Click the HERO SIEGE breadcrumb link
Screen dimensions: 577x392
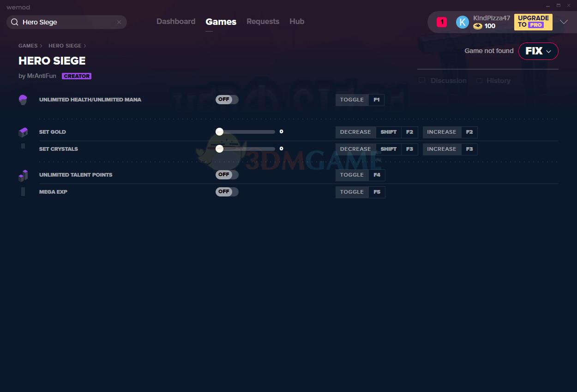pos(65,46)
